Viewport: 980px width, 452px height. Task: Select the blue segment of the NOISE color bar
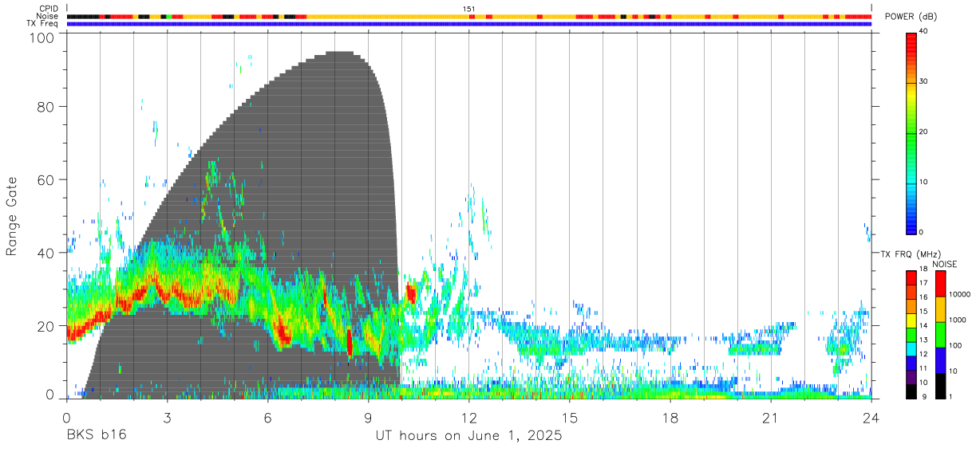point(941,360)
